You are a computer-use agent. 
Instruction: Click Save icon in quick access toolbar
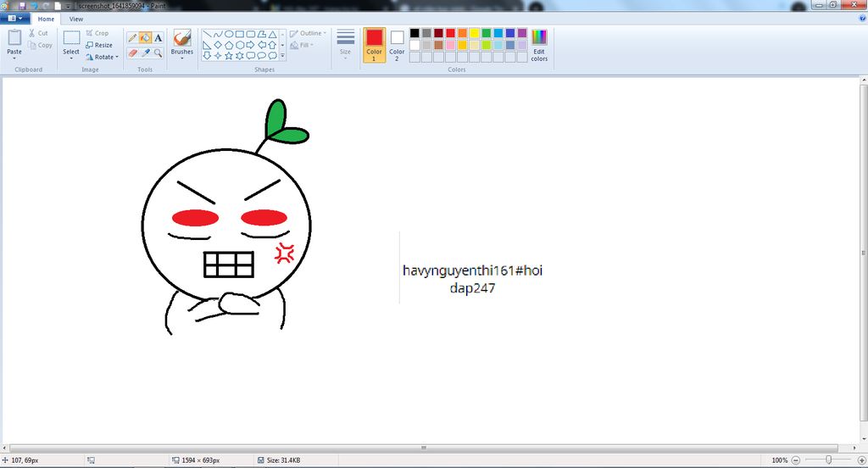point(23,6)
